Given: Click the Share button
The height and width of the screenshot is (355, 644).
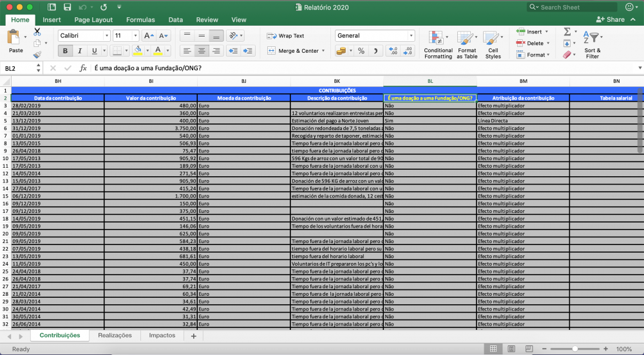Looking at the screenshot, I should coord(611,20).
